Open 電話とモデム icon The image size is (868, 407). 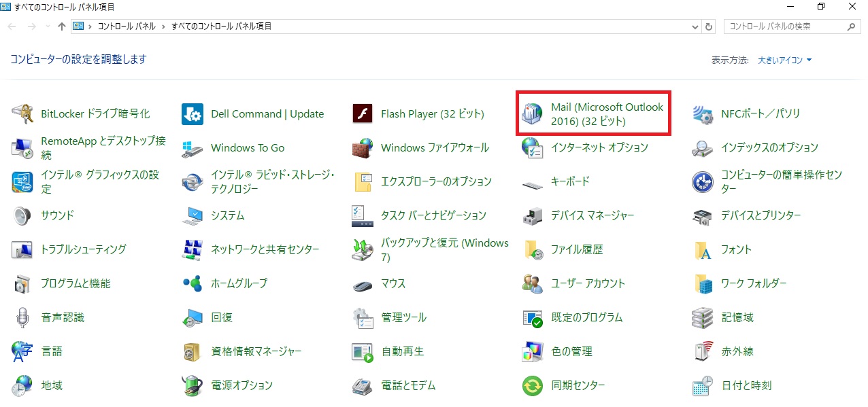click(363, 386)
